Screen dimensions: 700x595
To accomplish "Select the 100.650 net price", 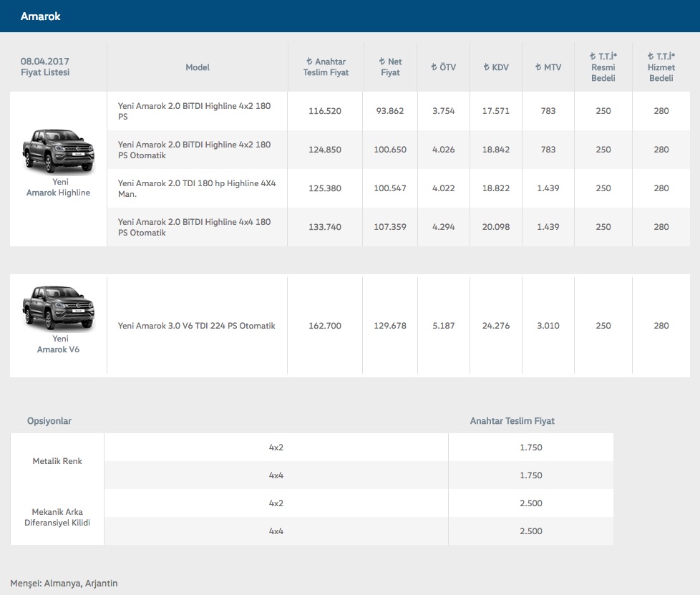I will tap(390, 150).
